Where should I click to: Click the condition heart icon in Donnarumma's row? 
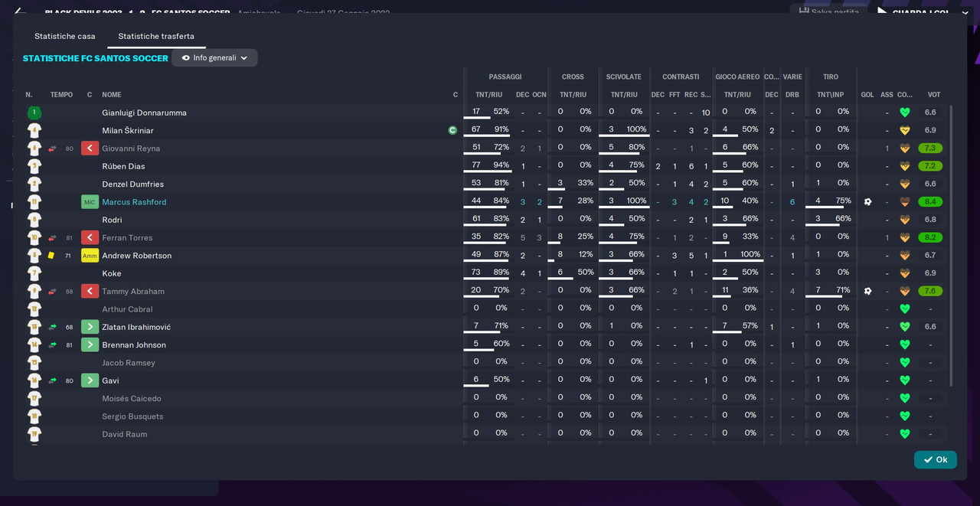pos(905,113)
